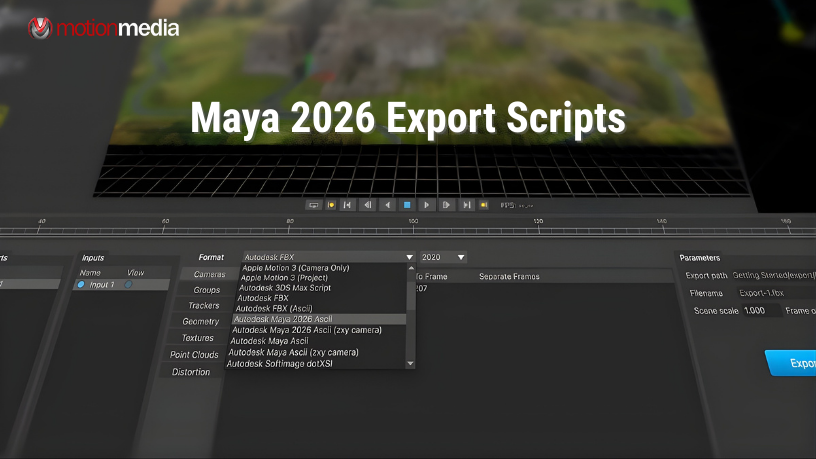Switch to the Groups tab
Image resolution: width=816 pixels, height=459 pixels.
pos(207,290)
